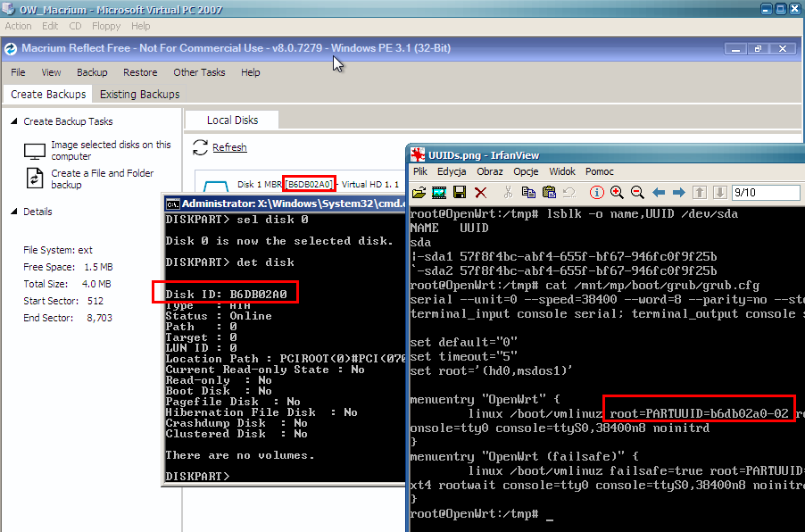Select the Local Disks tab

point(232,121)
